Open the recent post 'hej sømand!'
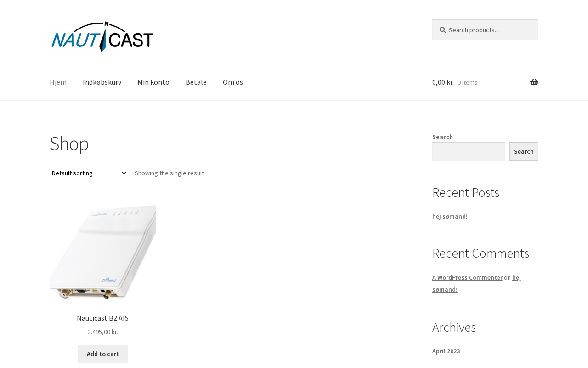 click(x=450, y=216)
